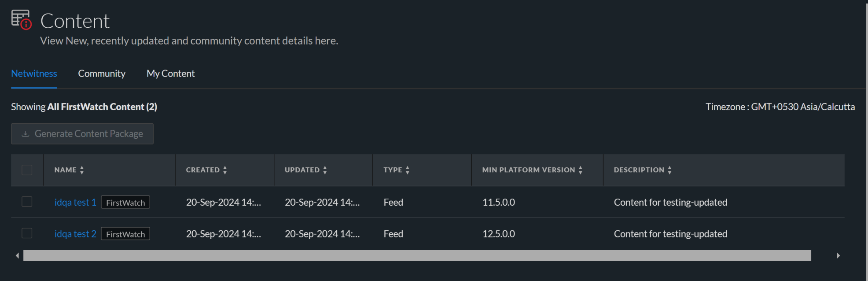Open the idqa test 2 link
The width and height of the screenshot is (868, 281).
click(75, 234)
